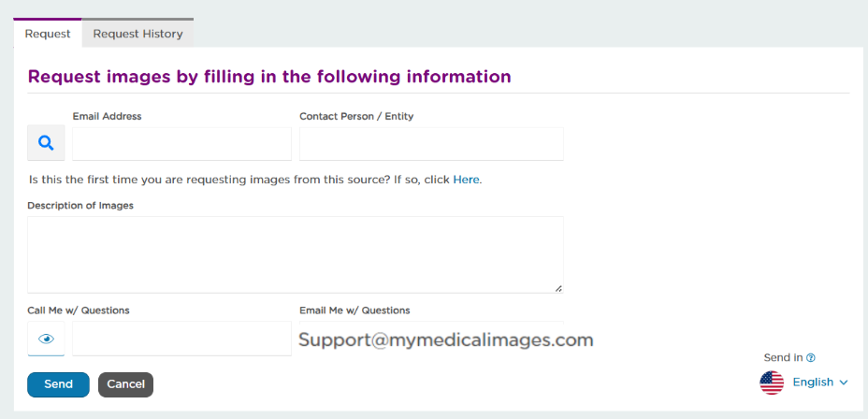
Task: Click the Support@mymedicalimages.com address text
Action: pyautogui.click(x=445, y=340)
